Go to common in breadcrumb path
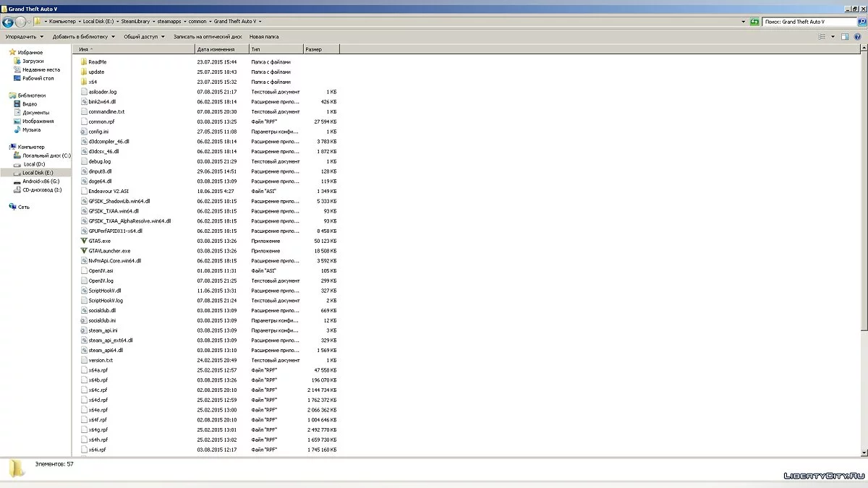The image size is (868, 488). coord(197,22)
